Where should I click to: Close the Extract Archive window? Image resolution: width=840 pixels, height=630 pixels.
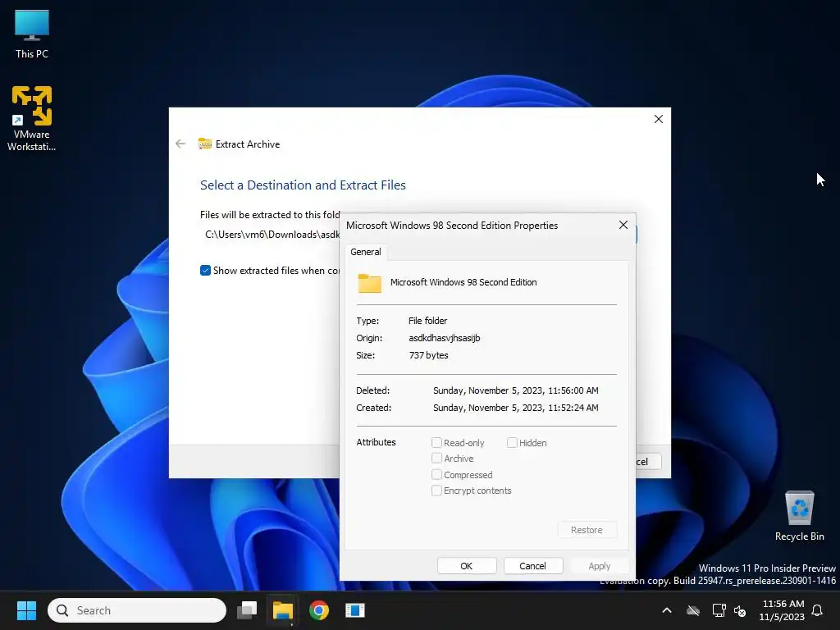coord(659,119)
